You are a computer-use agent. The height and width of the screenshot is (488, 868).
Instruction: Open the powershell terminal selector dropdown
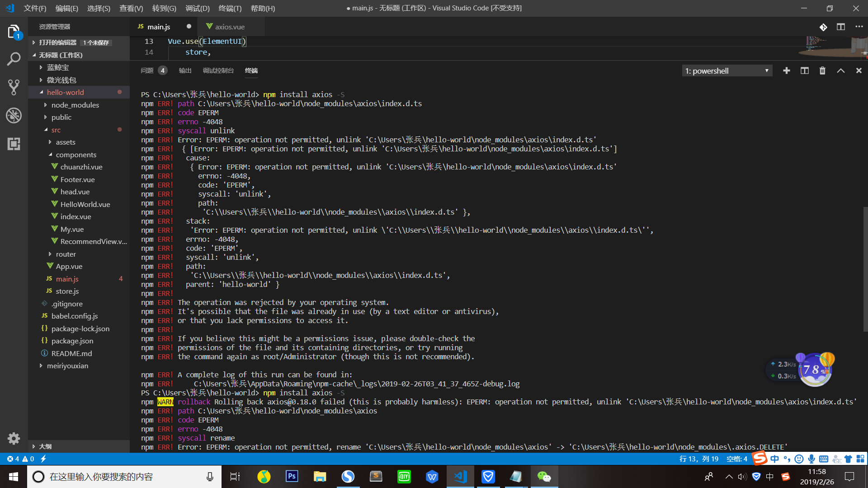[727, 71]
